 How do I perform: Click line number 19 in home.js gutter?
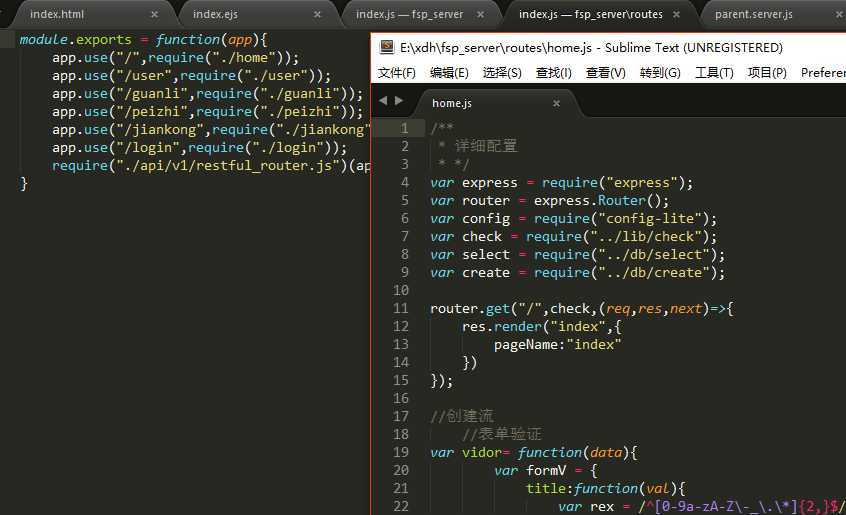click(401, 452)
